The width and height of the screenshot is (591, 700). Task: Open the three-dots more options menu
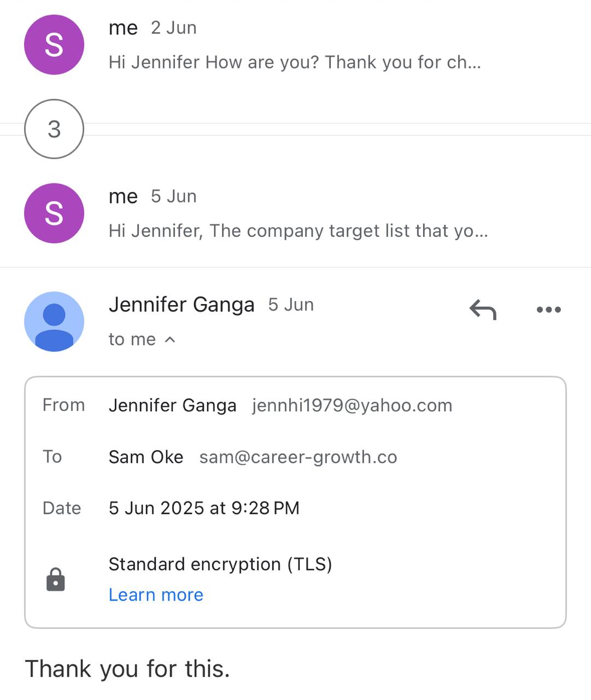coord(548,310)
